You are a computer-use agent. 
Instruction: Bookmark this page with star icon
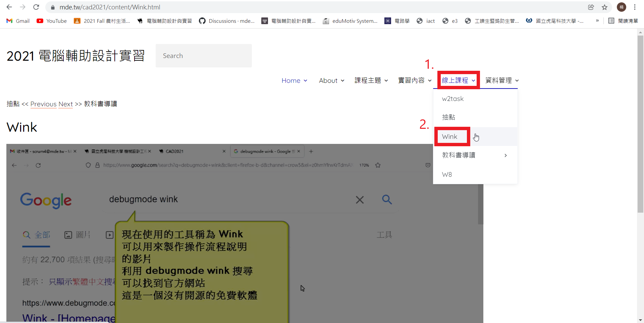[x=604, y=7]
